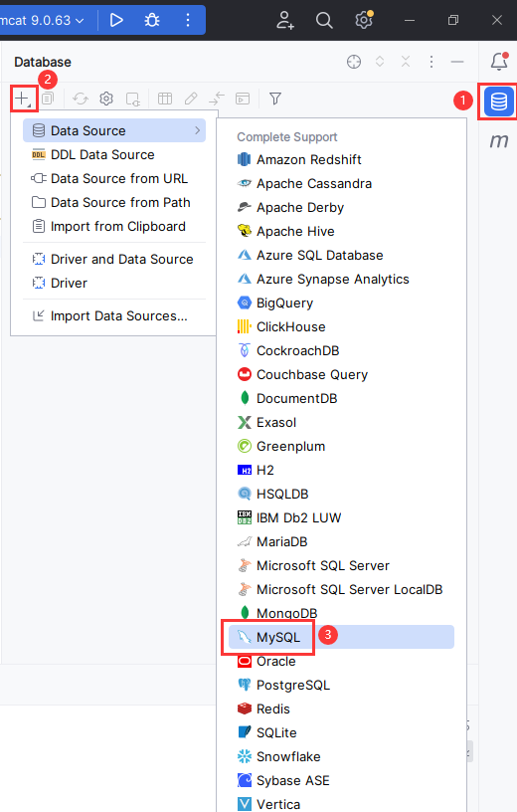The height and width of the screenshot is (812, 517).
Task: Choose IBM Db2 LUW
Action: 342,517
